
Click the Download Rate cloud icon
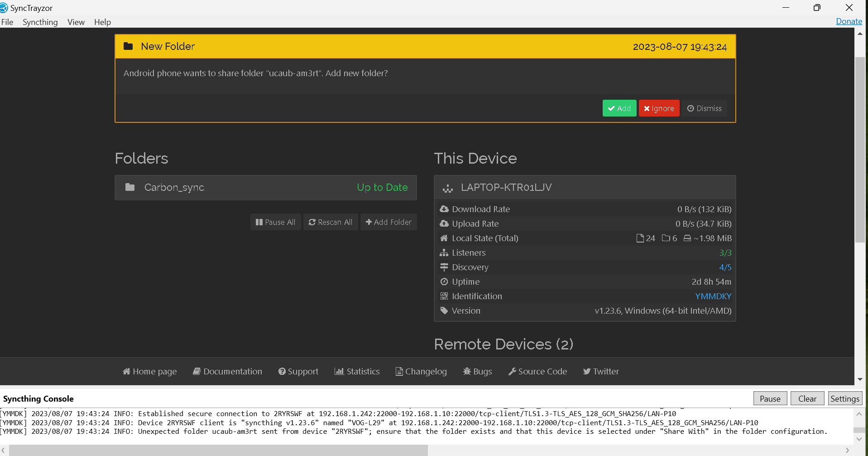tap(444, 209)
